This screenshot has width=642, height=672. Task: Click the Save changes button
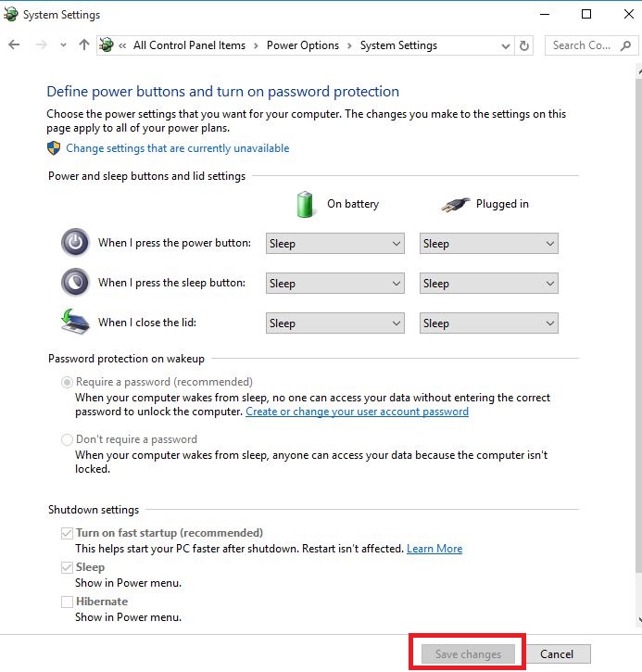[x=468, y=654]
